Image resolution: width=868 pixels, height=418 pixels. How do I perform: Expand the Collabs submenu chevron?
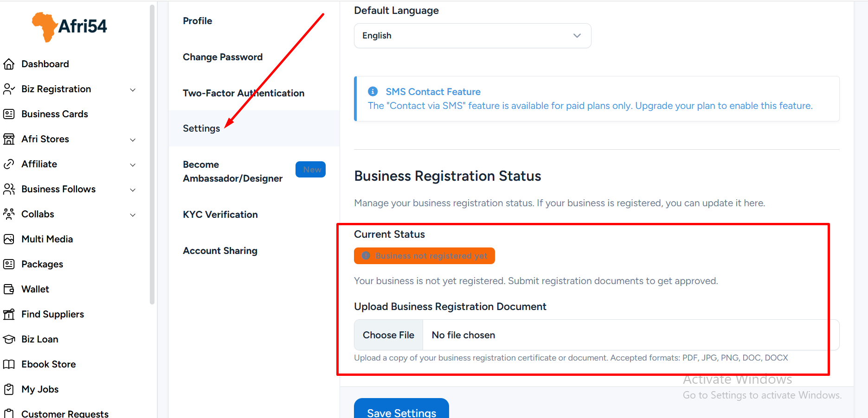133,215
